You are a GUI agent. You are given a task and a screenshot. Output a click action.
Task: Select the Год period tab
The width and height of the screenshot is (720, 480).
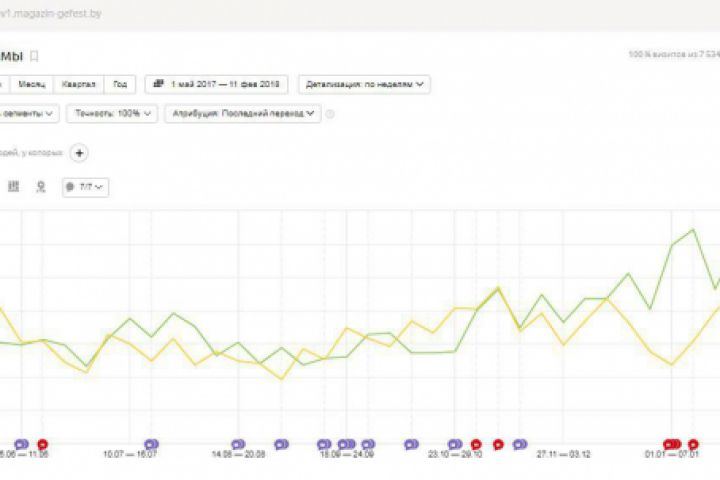coord(120,85)
